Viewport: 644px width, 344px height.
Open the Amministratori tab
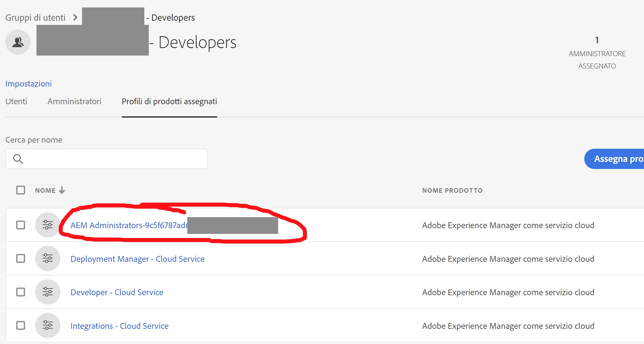point(74,101)
